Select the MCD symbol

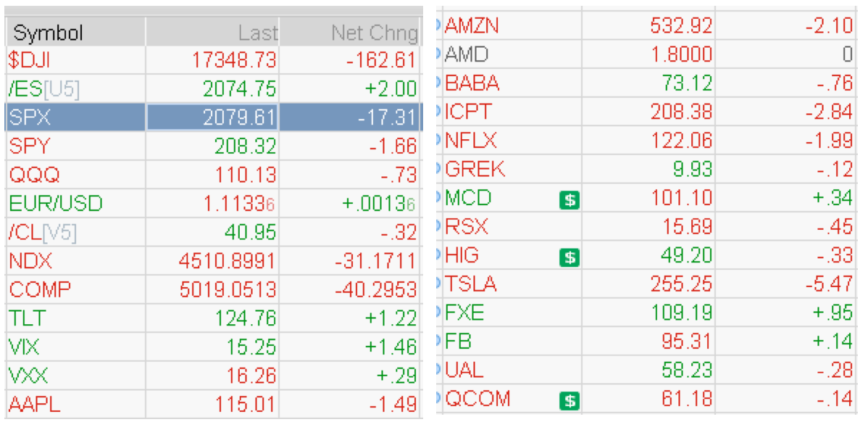pos(468,198)
